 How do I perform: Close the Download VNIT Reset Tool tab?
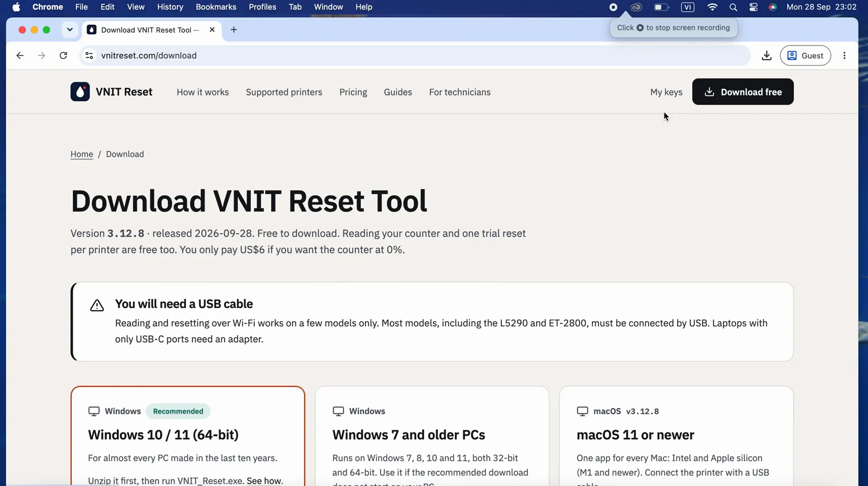click(212, 30)
